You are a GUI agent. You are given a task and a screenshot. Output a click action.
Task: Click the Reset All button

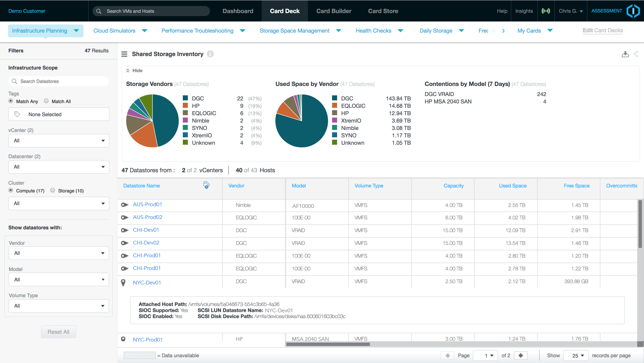pos(58,332)
